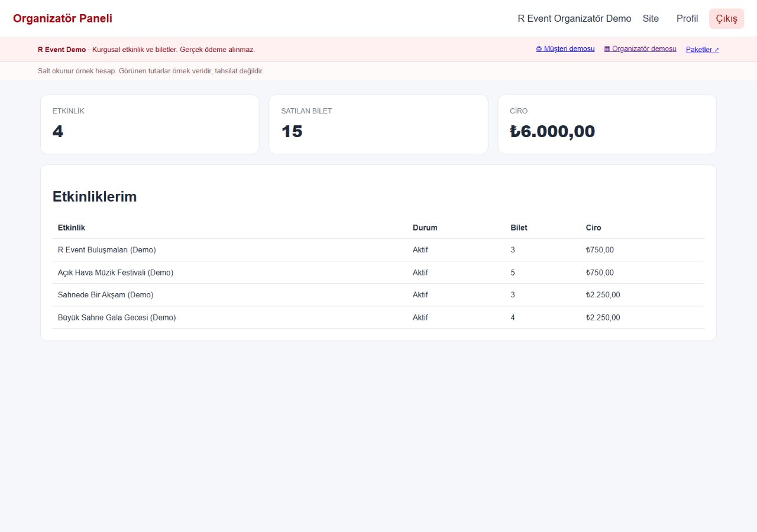This screenshot has width=757, height=532.
Task: Log out with the Çıkış button
Action: [727, 18]
